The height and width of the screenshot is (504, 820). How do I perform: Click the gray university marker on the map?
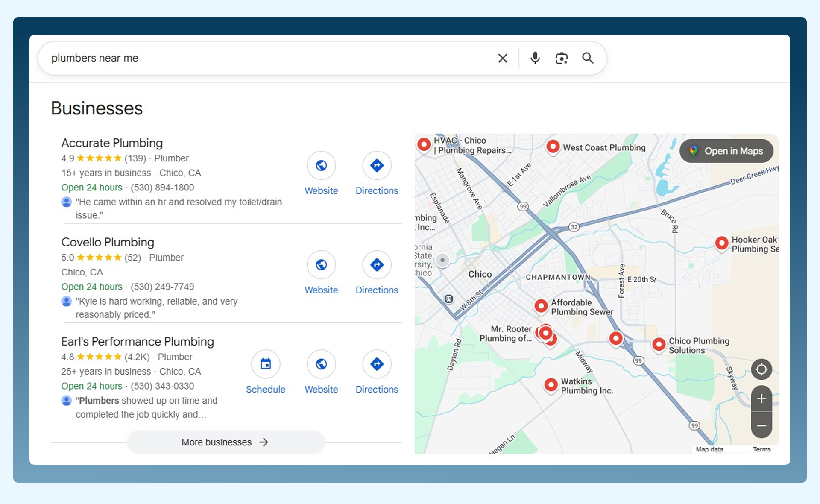click(x=442, y=260)
